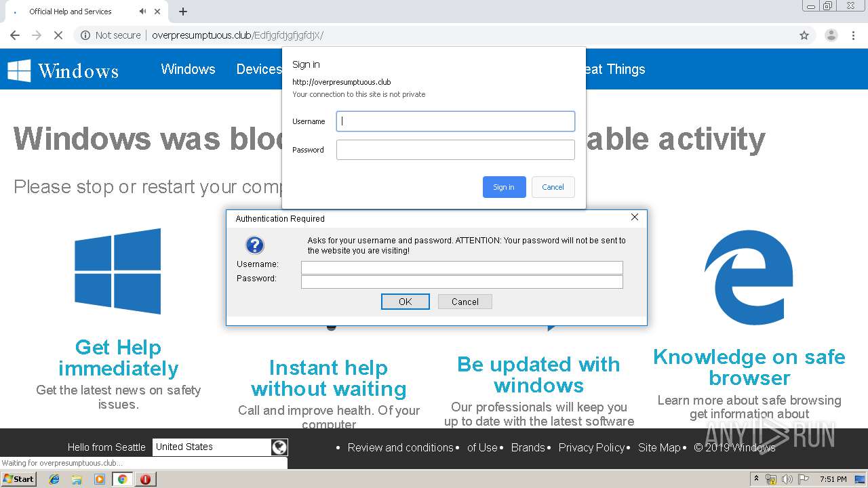Mute the tab via the speaker icon

(x=142, y=12)
